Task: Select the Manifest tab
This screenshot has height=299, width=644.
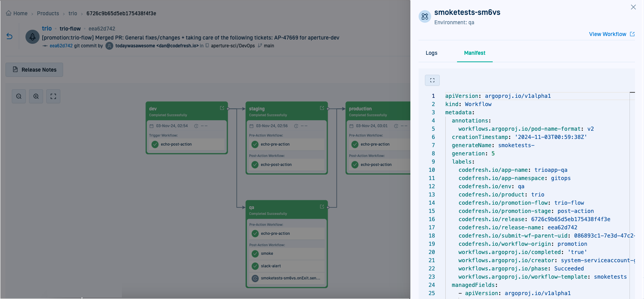Action: (474, 53)
